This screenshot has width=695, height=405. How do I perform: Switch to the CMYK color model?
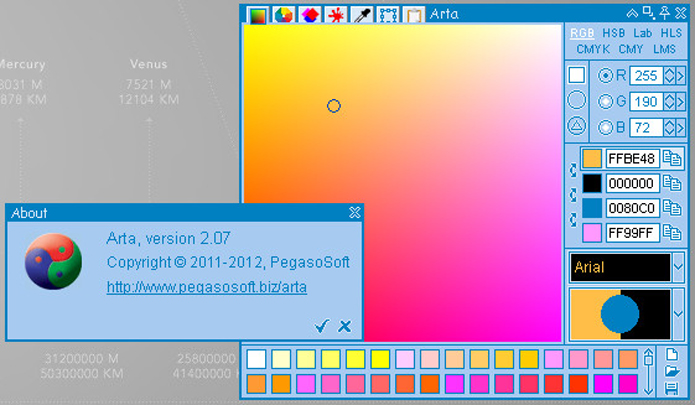(592, 49)
